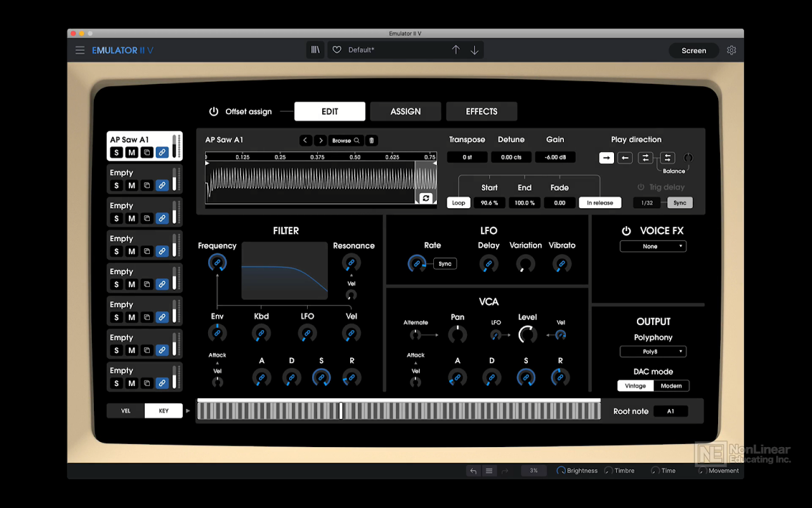Switch to the EDIT tab
The width and height of the screenshot is (812, 508).
tap(330, 111)
